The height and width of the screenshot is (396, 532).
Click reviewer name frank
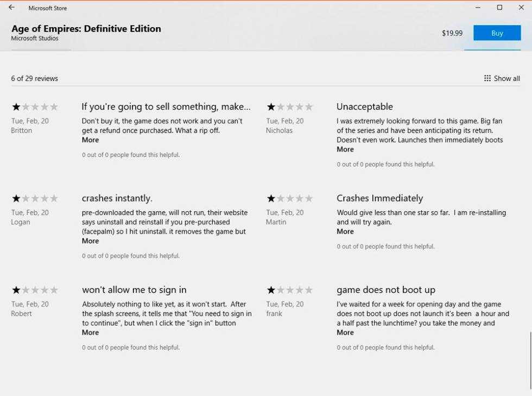point(274,313)
